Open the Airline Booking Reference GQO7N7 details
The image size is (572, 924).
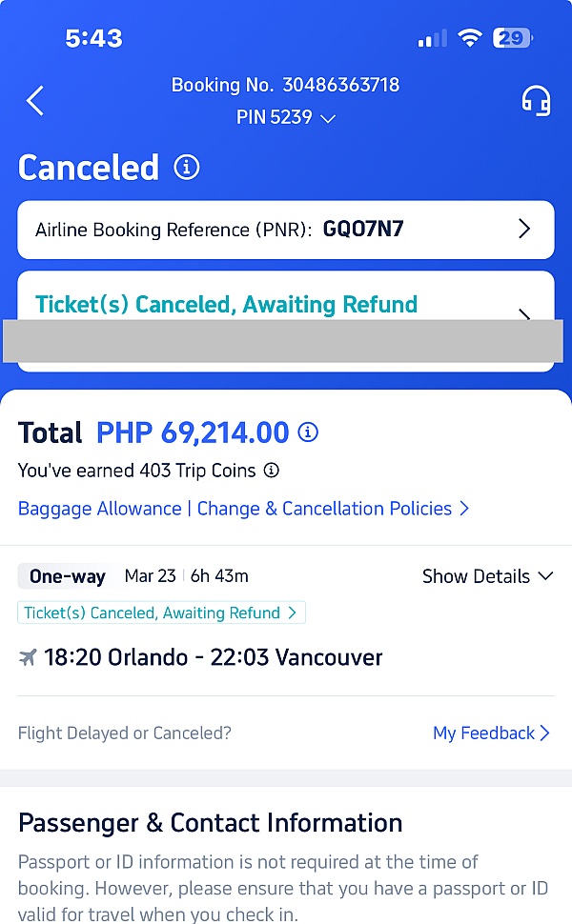(x=286, y=230)
